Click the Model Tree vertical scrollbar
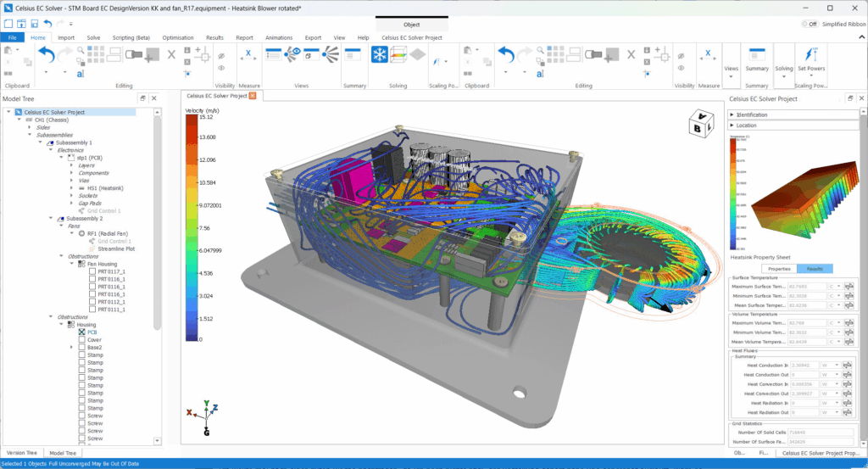This screenshot has height=469, width=868. (157, 221)
